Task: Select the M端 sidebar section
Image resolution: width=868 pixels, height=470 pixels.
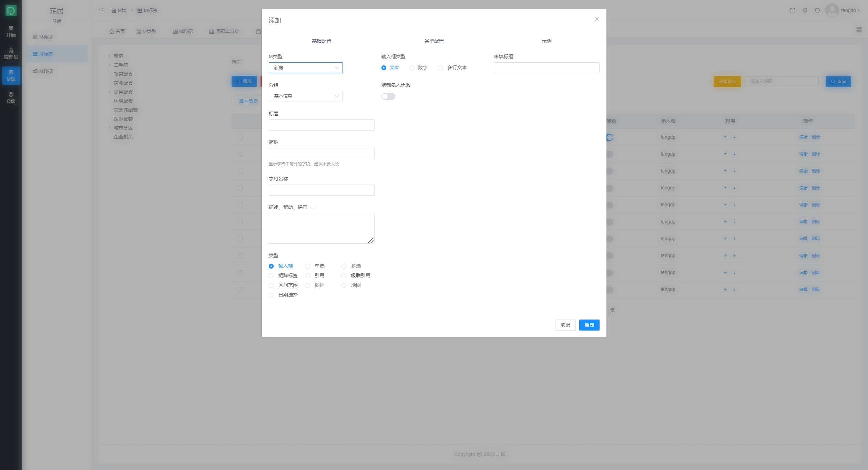Action: [x=11, y=76]
